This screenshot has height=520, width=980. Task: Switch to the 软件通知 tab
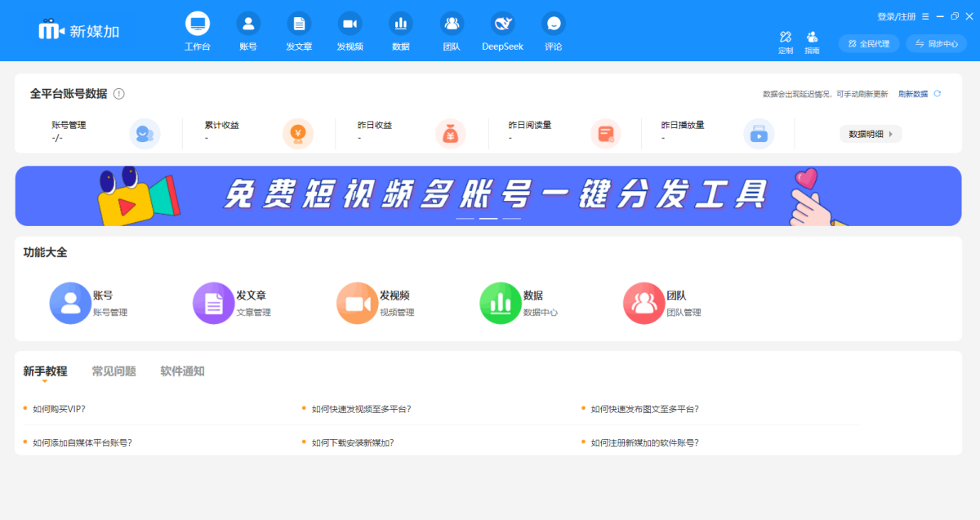coord(184,371)
